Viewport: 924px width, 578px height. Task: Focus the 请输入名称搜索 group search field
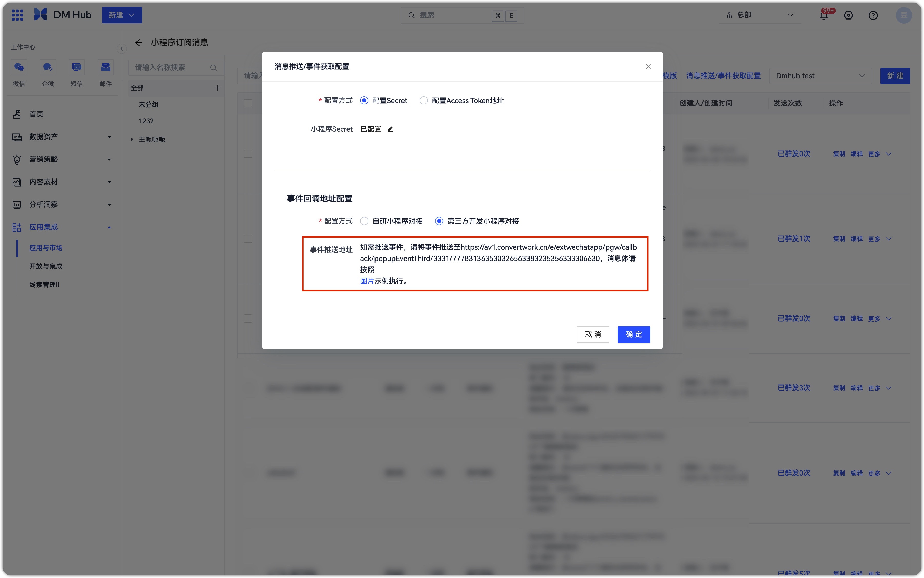pyautogui.click(x=176, y=68)
